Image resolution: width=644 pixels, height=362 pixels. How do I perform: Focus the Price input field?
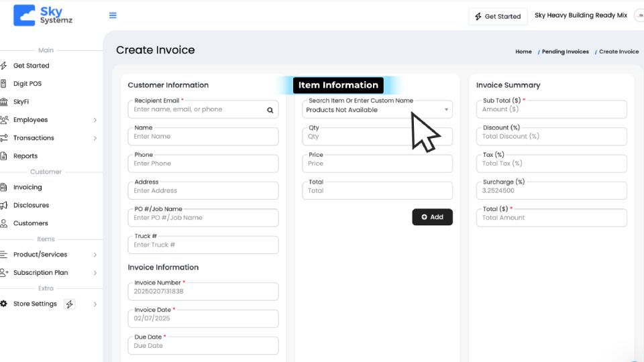[x=377, y=164]
